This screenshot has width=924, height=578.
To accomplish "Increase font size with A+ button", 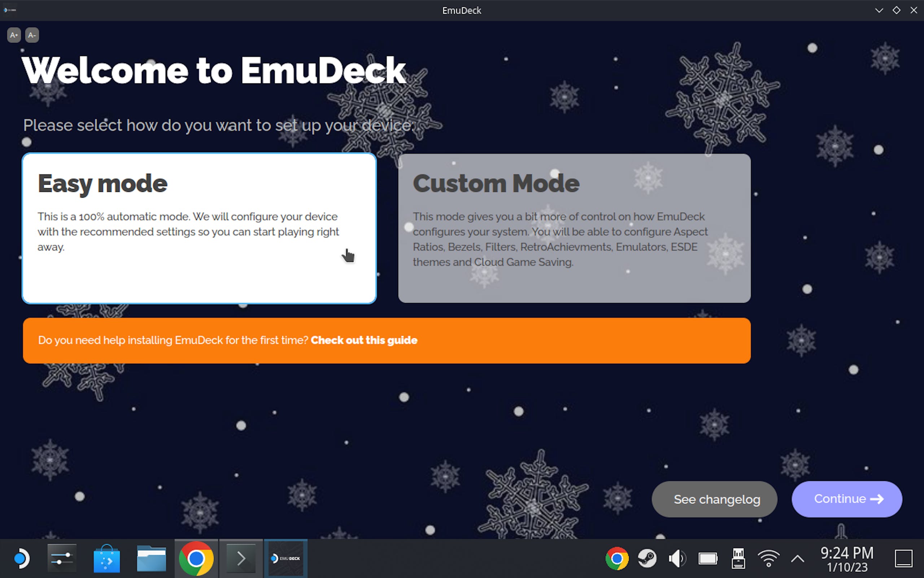I will click(x=14, y=35).
